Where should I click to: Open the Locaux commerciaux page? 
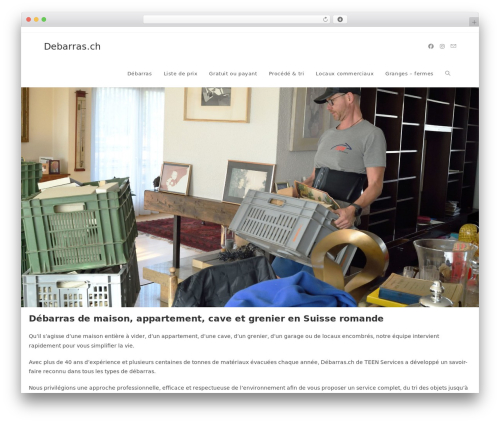(x=344, y=74)
